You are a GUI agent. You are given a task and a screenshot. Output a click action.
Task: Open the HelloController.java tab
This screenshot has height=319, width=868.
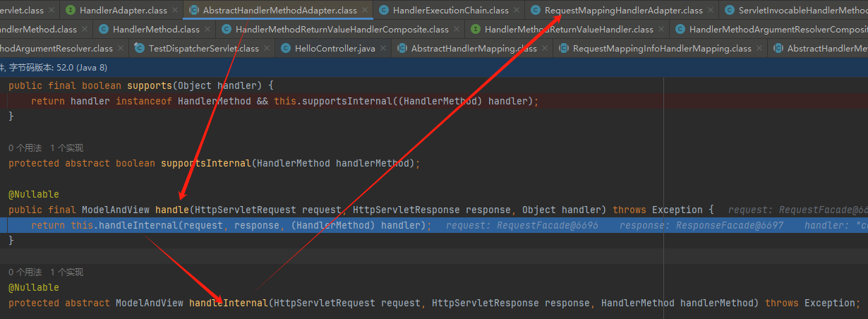coord(334,49)
